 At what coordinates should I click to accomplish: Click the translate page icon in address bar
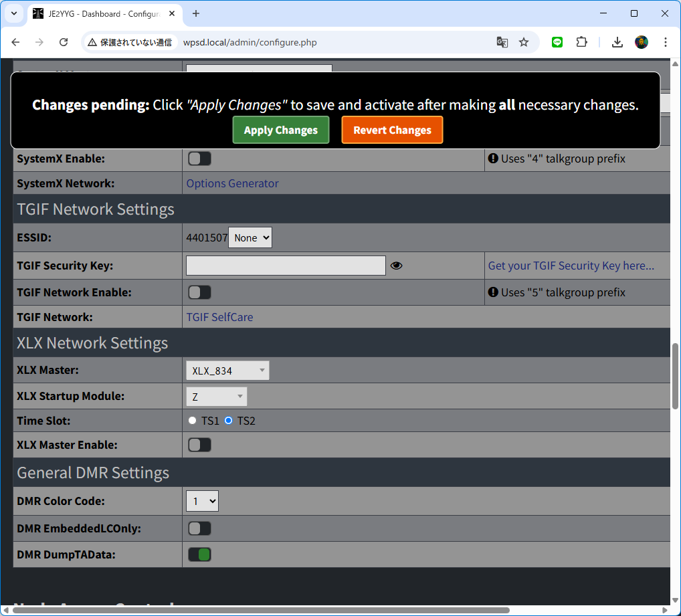(x=502, y=42)
